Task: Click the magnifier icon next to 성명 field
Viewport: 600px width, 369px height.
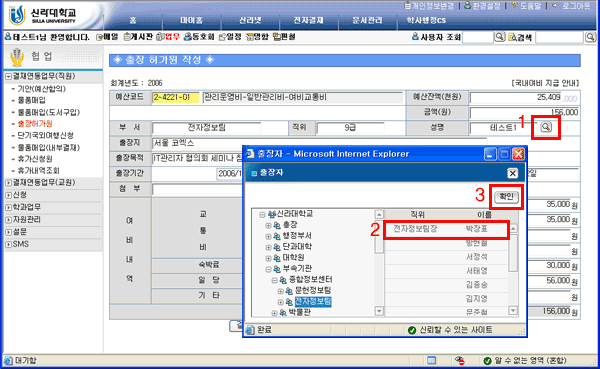Action: pos(546,127)
